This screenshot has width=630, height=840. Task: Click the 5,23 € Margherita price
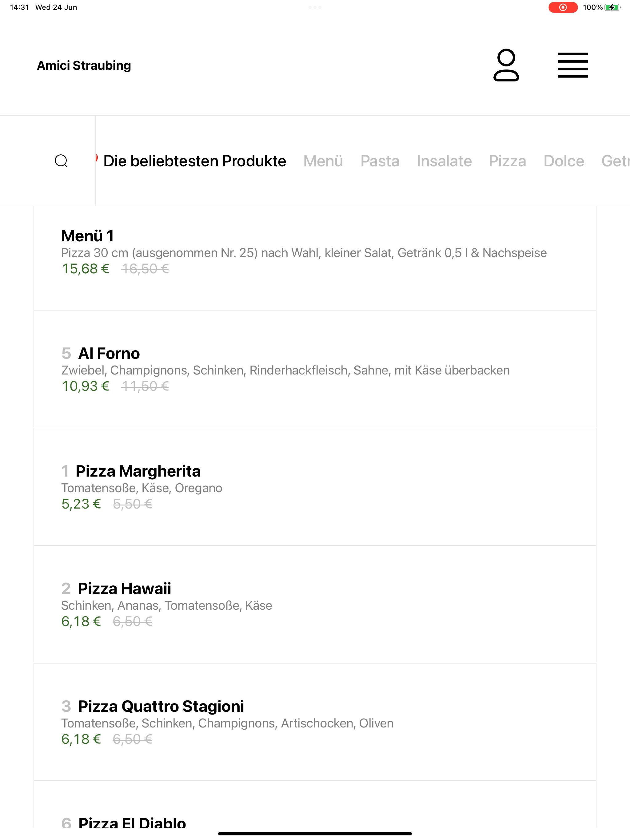tap(81, 504)
